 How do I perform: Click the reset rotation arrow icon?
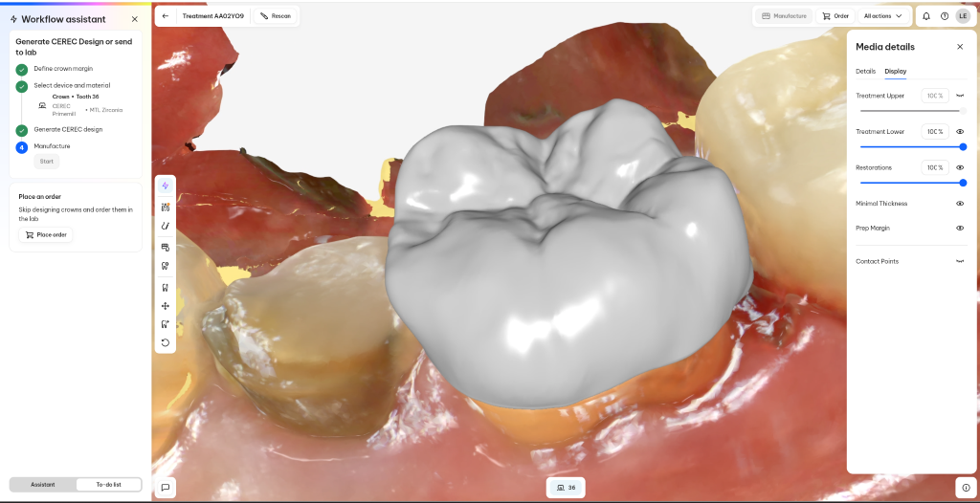166,342
